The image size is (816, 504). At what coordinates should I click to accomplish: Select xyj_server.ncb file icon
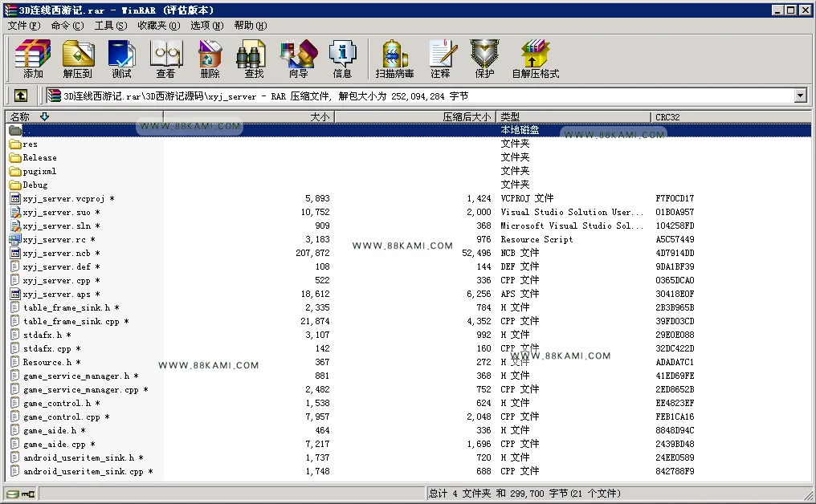coord(15,254)
